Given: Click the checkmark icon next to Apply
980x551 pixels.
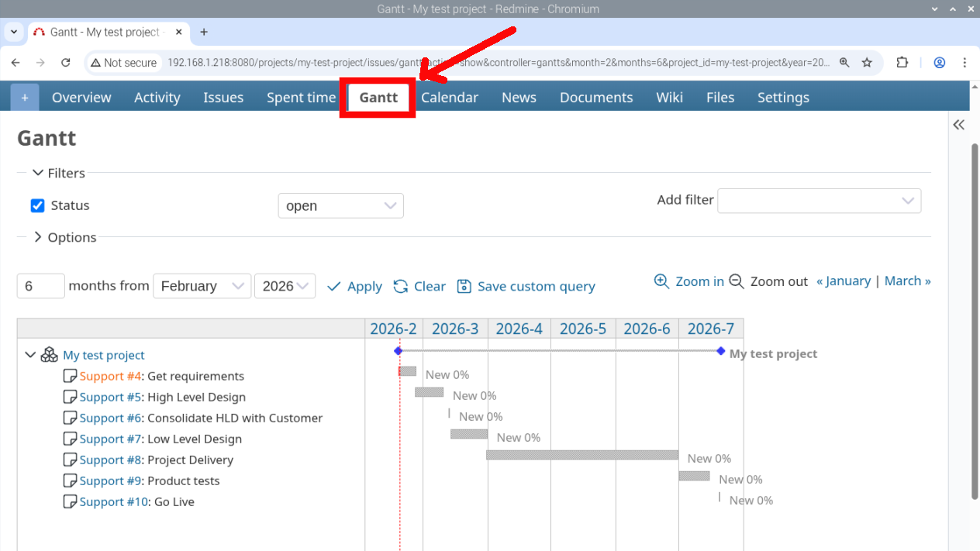Looking at the screenshot, I should coord(332,286).
